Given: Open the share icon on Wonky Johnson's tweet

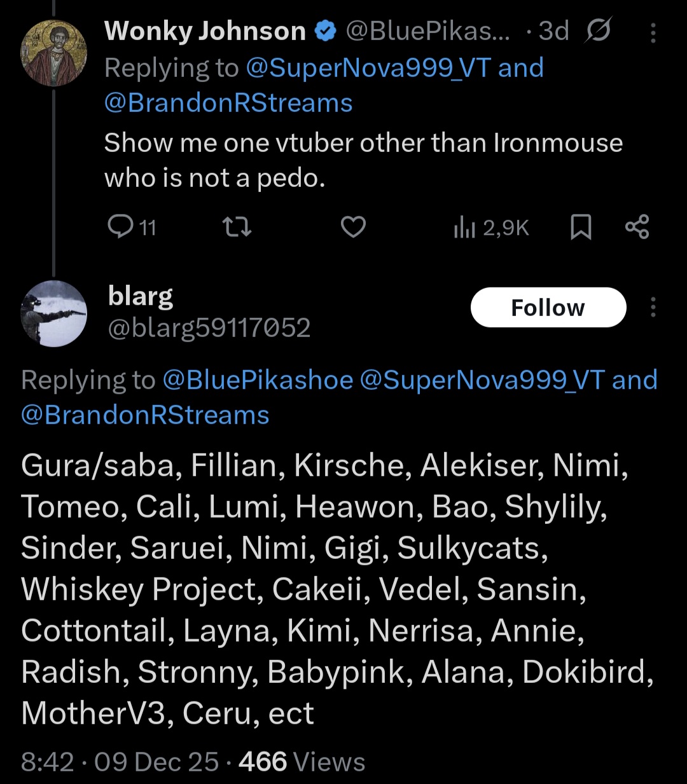Looking at the screenshot, I should (x=637, y=226).
